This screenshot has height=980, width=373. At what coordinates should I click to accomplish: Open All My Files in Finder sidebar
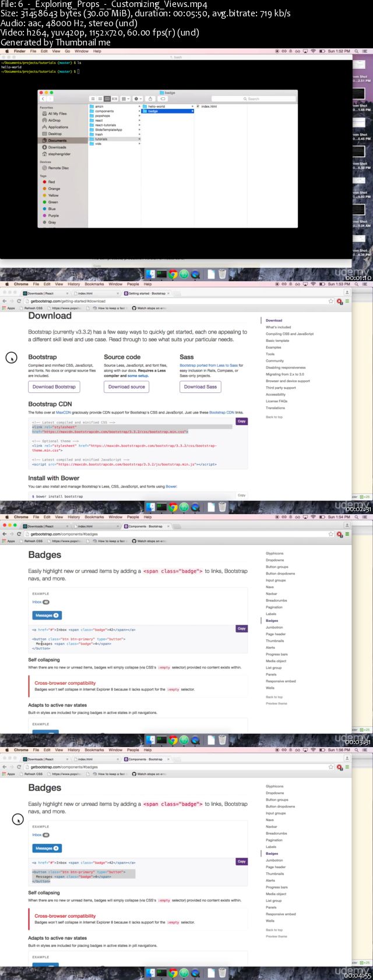57,114
